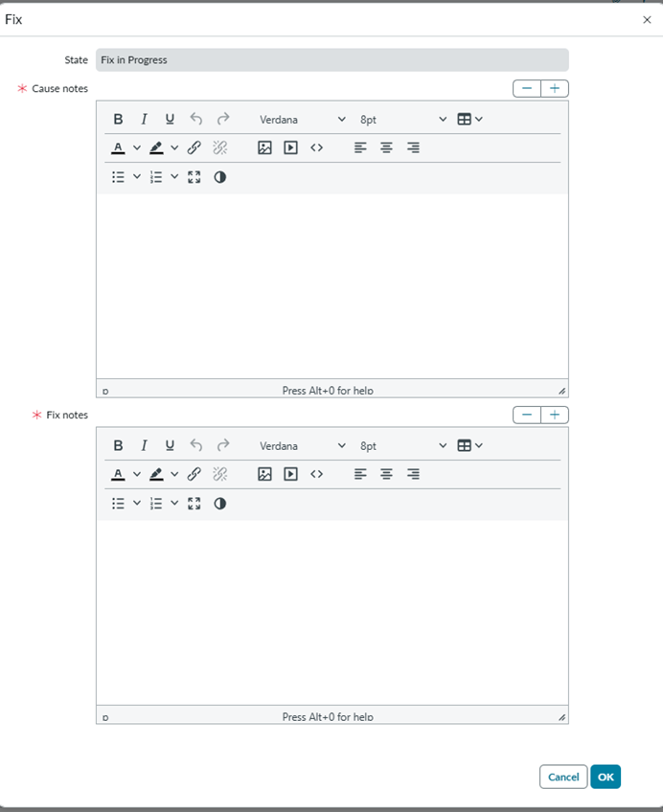Redo edit in Fix notes editor
The height and width of the screenshot is (812, 663).
tap(222, 445)
